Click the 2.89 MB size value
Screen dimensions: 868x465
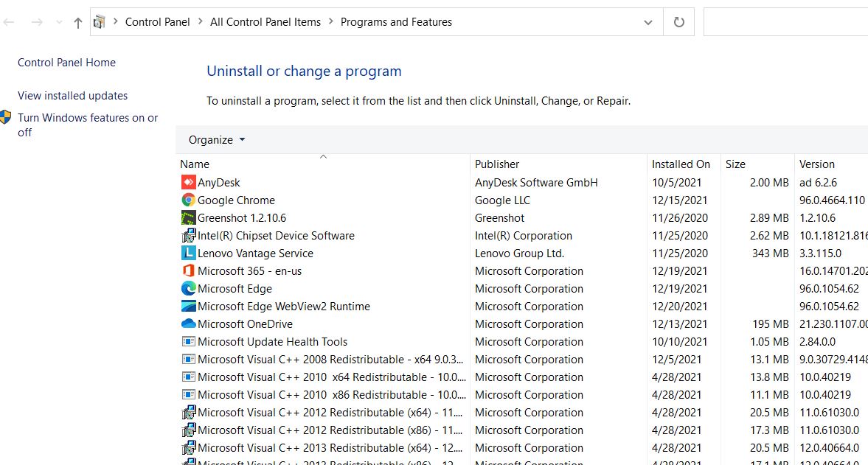pos(769,218)
